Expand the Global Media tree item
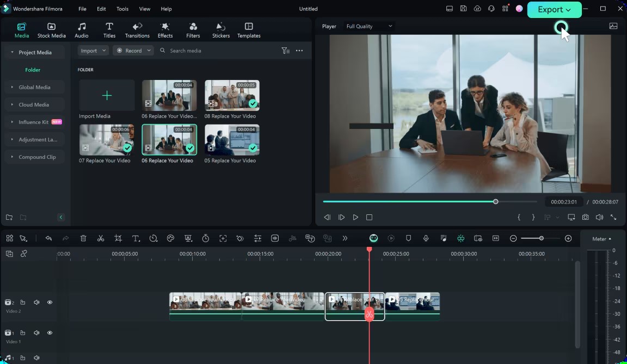 coord(34,87)
